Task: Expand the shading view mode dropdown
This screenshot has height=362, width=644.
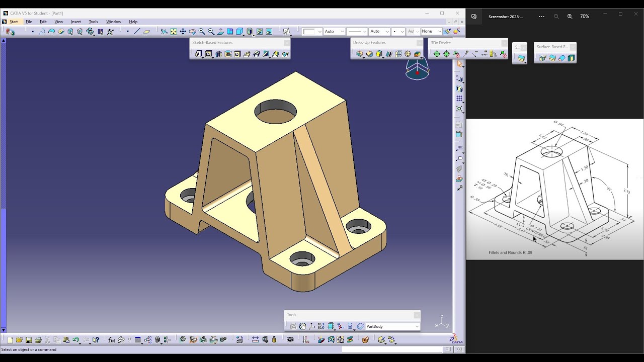Action: click(254, 34)
